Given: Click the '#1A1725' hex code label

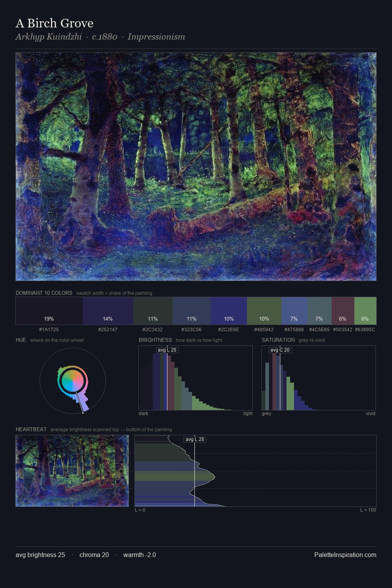Looking at the screenshot, I should 49,330.
